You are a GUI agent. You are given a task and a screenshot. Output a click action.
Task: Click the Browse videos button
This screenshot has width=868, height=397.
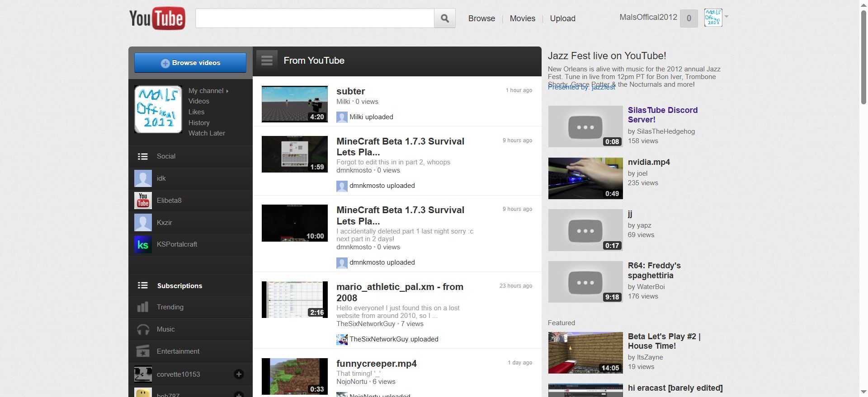[190, 63]
